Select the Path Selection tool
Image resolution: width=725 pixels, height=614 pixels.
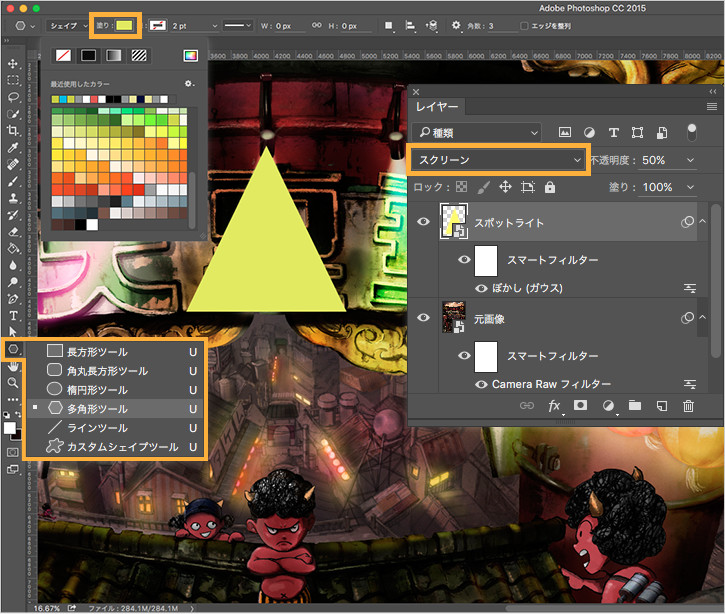pyautogui.click(x=13, y=332)
